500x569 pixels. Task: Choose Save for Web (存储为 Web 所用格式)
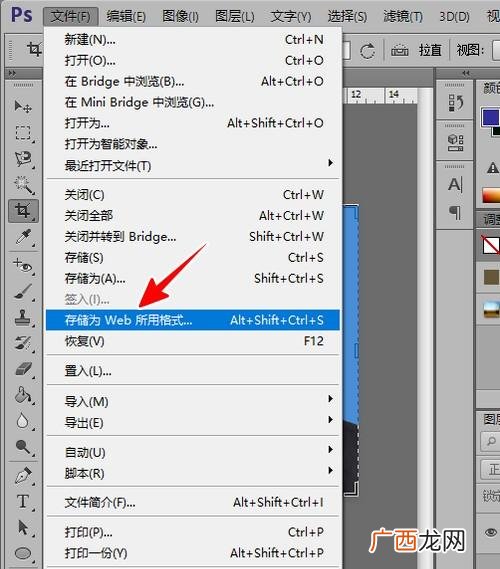193,320
